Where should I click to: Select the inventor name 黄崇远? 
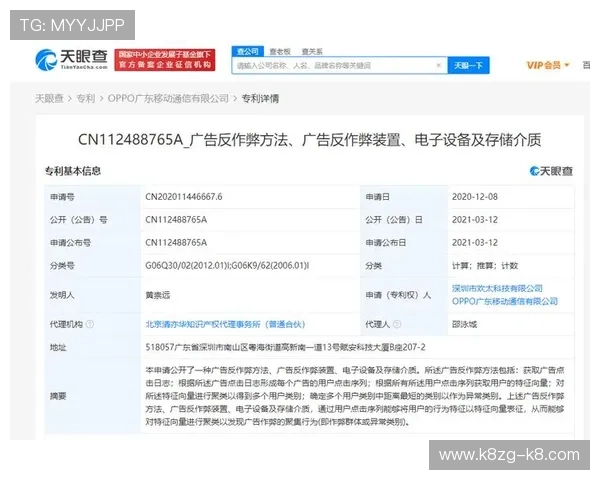click(157, 295)
